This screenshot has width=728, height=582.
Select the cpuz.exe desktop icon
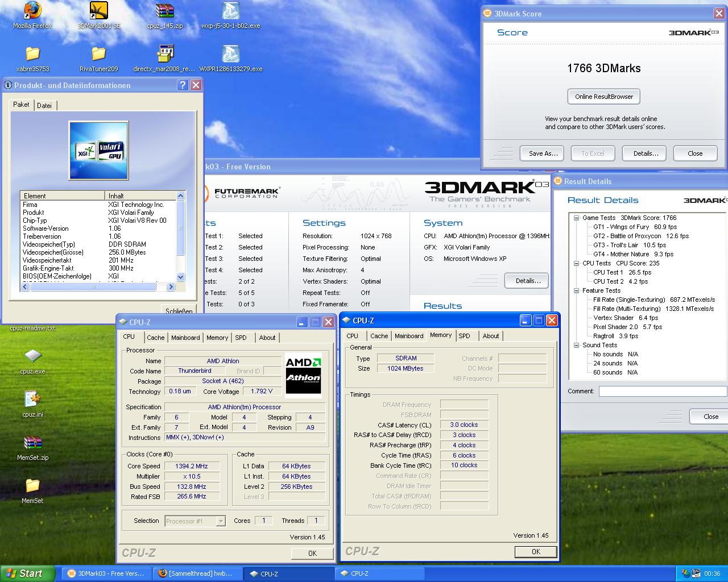coord(32,357)
